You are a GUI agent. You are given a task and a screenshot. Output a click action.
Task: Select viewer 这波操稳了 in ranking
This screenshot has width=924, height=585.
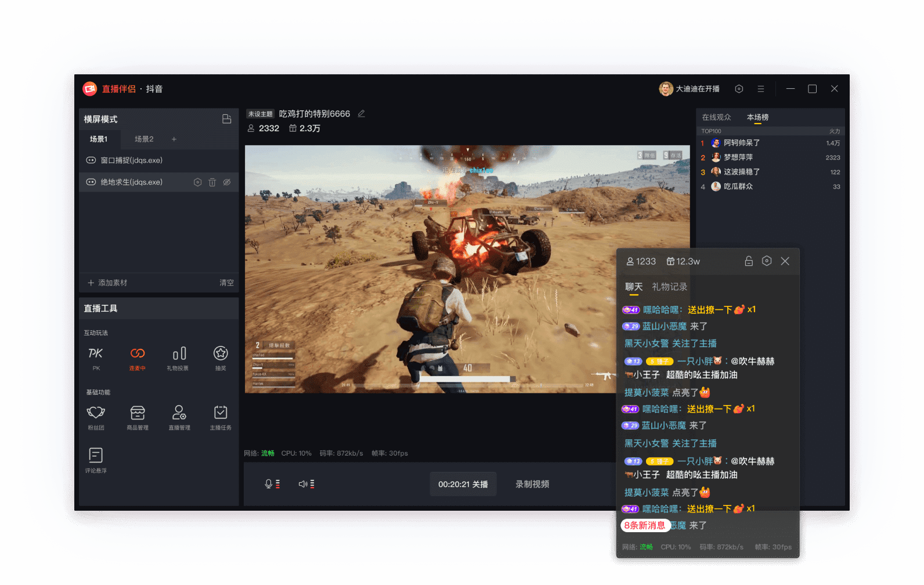(771, 172)
